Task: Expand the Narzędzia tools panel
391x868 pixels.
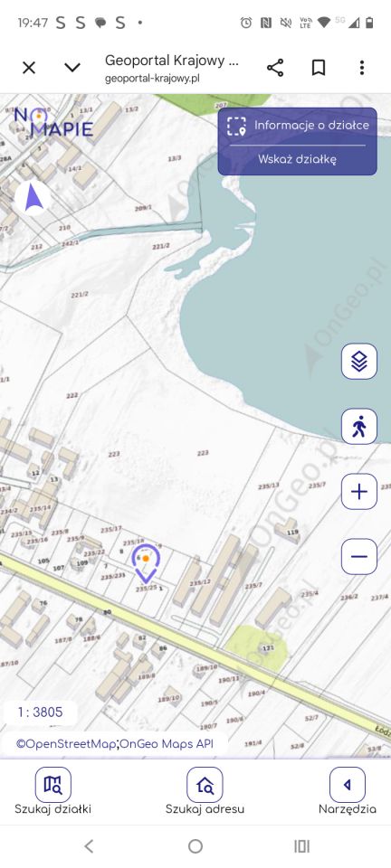Action: [x=348, y=792]
